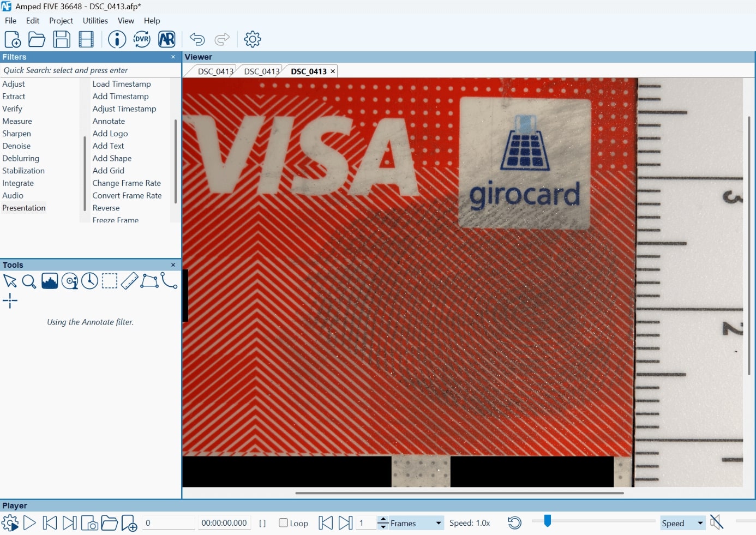Select the crosshair point tool

pyautogui.click(x=10, y=300)
